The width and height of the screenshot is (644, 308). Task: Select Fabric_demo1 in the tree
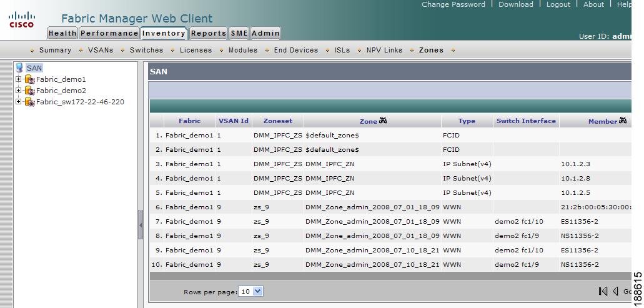(x=61, y=79)
